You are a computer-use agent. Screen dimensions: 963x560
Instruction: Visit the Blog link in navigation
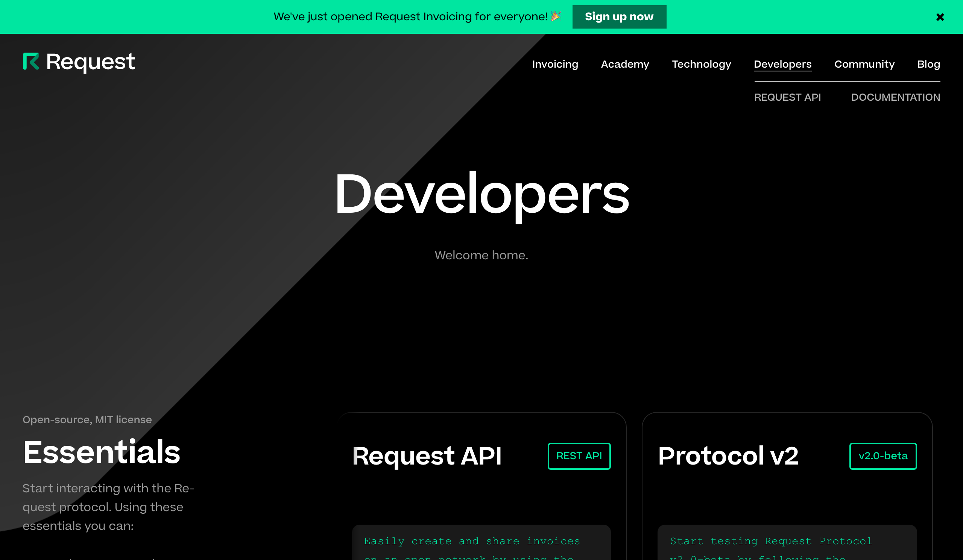[928, 64]
